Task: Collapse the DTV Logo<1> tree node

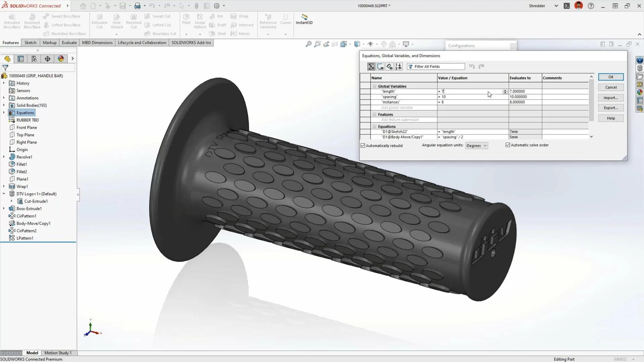Action: [4, 194]
